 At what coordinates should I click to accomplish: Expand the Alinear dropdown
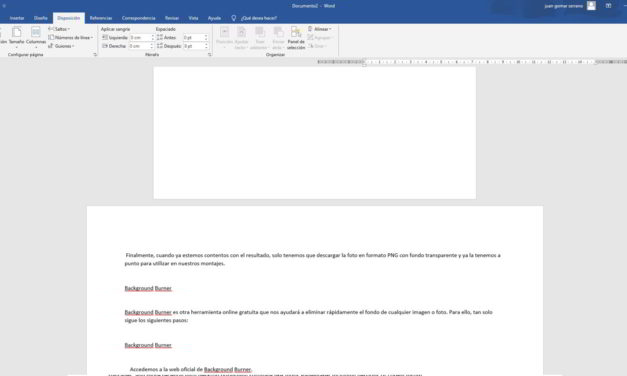click(x=320, y=29)
